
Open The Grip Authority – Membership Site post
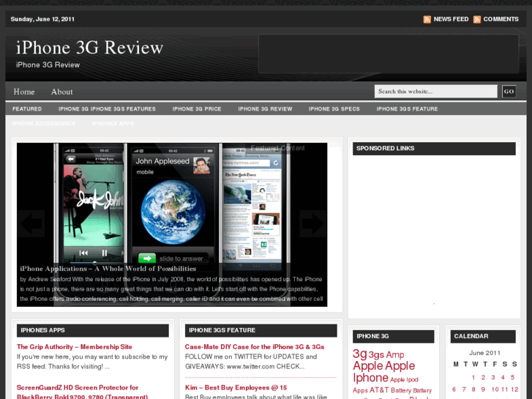(75, 347)
